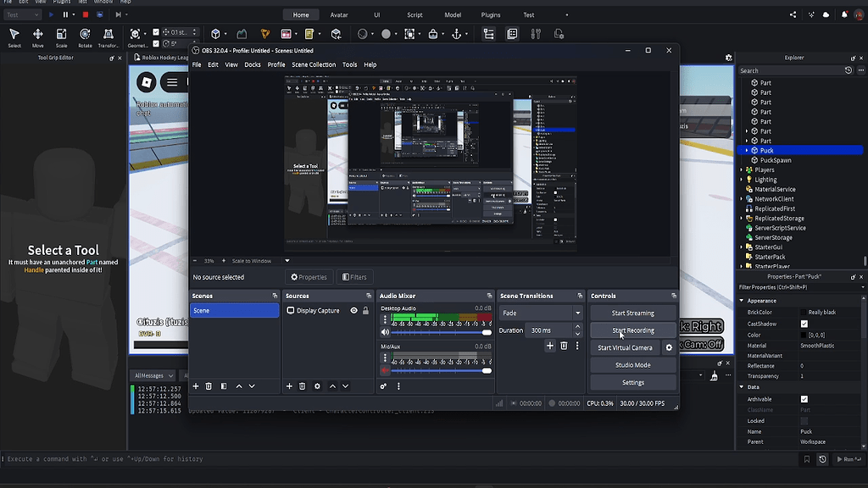This screenshot has width=868, height=488.
Task: Expand the Players service in Explorer
Action: tap(742, 169)
